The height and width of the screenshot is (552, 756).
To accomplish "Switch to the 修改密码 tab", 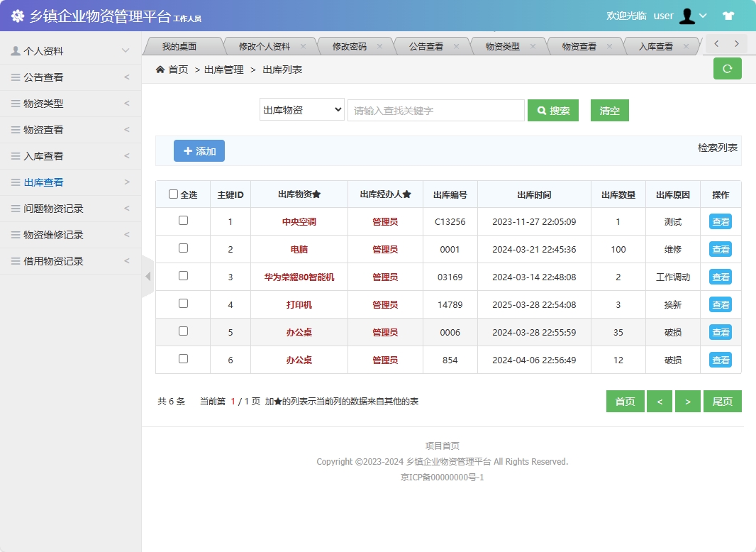I will [350, 45].
